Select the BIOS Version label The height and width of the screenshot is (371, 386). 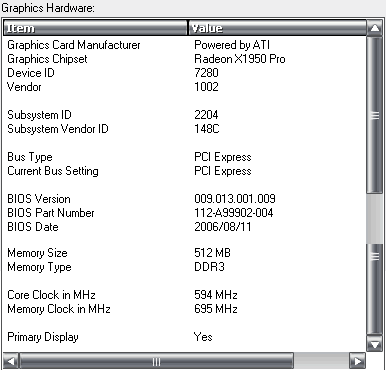coord(39,199)
